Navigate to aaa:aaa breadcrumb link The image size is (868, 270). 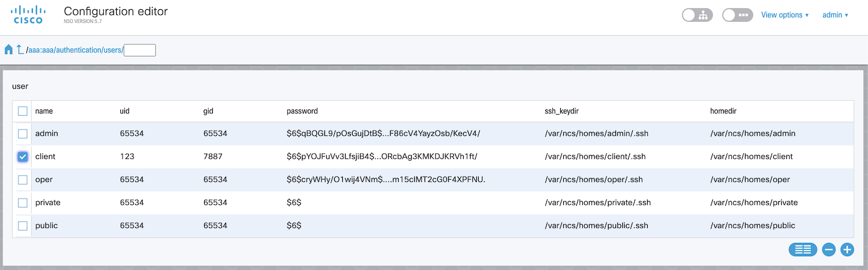coord(40,50)
